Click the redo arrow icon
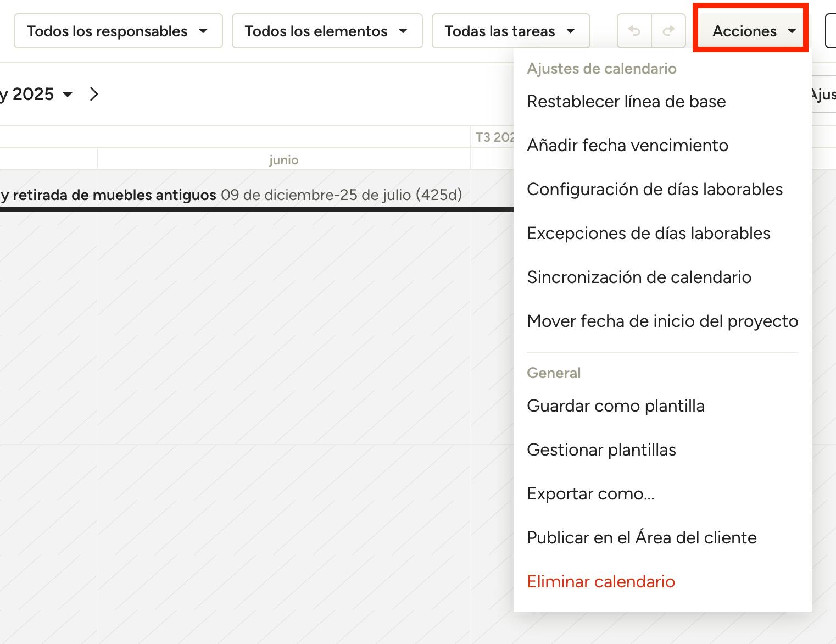836x644 pixels. pos(668,31)
